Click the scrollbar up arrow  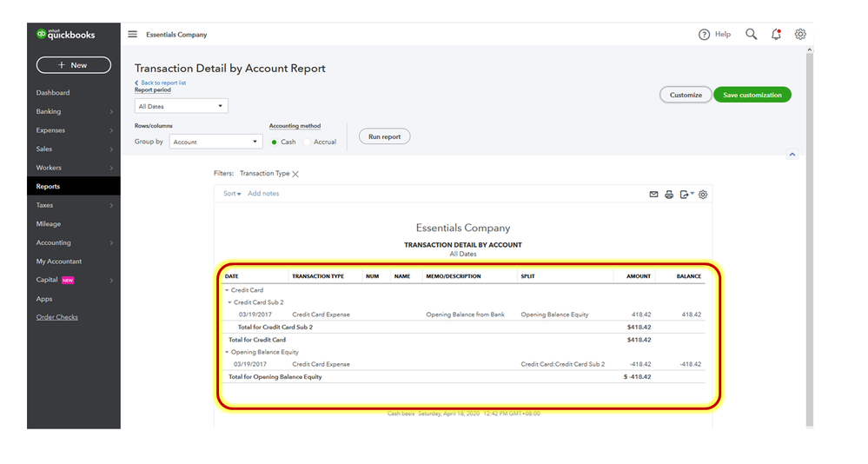[809, 50]
